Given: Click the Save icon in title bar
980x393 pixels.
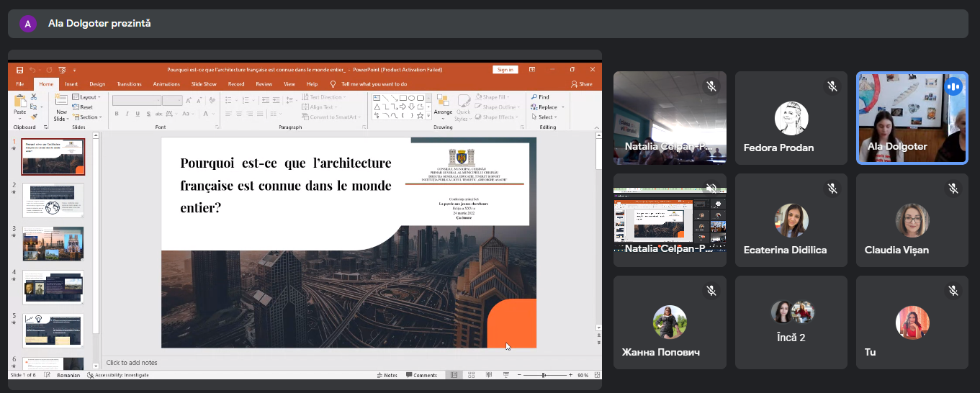Looking at the screenshot, I should (x=19, y=70).
